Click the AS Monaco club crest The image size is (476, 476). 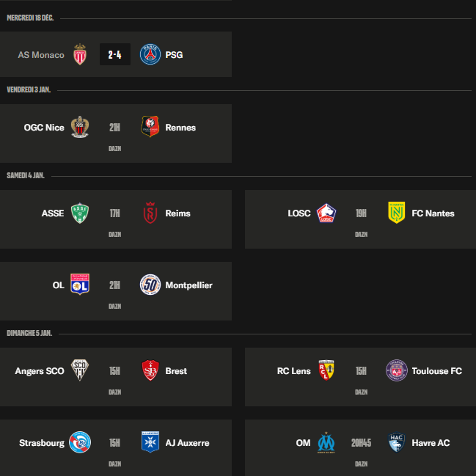pos(80,54)
